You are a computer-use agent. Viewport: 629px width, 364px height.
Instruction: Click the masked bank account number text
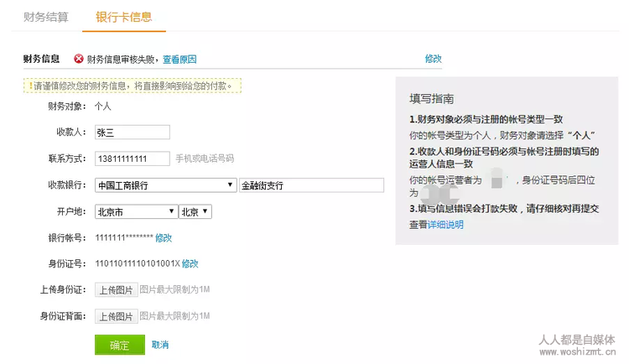[123, 238]
